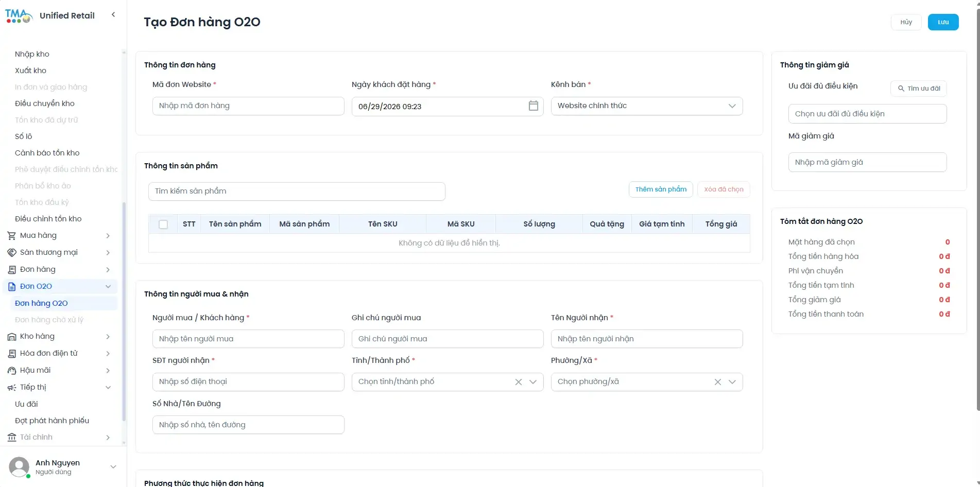Click the sidebar vertical scrollbar
The width and height of the screenshot is (980, 487).
(124, 311)
